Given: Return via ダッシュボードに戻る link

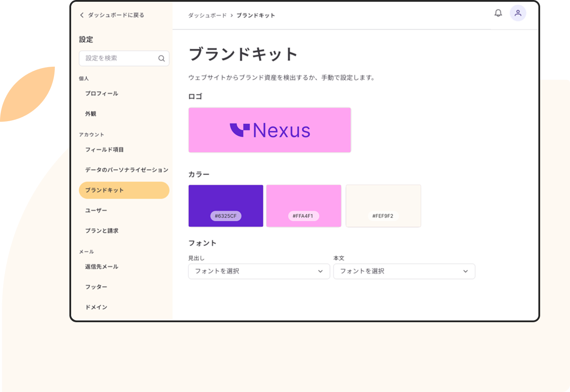Looking at the screenshot, I should (116, 15).
